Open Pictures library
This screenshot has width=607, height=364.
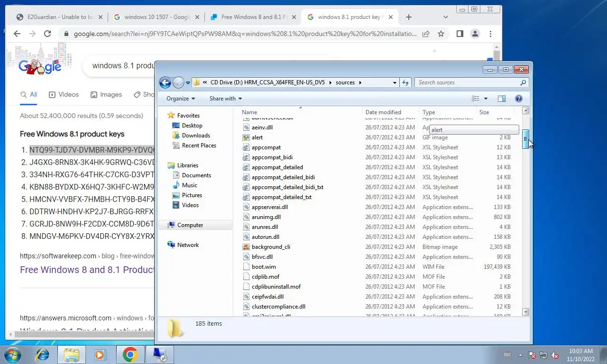(x=192, y=195)
